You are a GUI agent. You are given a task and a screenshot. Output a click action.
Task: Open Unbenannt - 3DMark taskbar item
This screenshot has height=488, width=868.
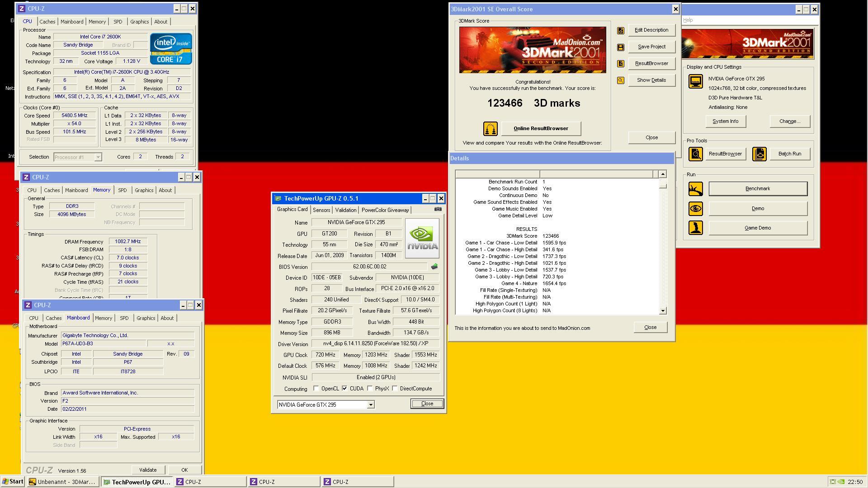[x=63, y=482]
